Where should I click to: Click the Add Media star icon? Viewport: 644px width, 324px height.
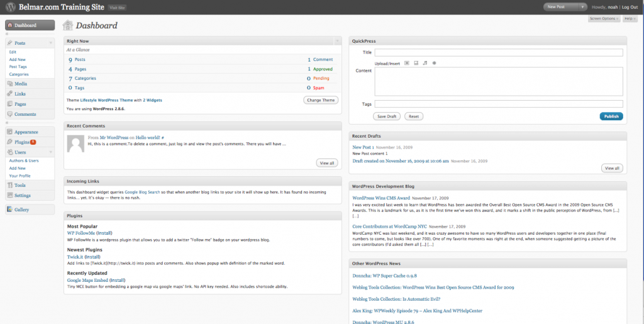(434, 63)
